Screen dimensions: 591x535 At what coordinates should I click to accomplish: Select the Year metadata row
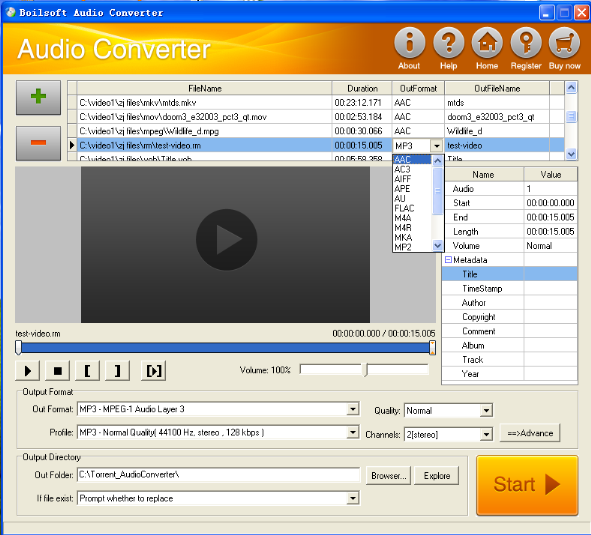510,374
